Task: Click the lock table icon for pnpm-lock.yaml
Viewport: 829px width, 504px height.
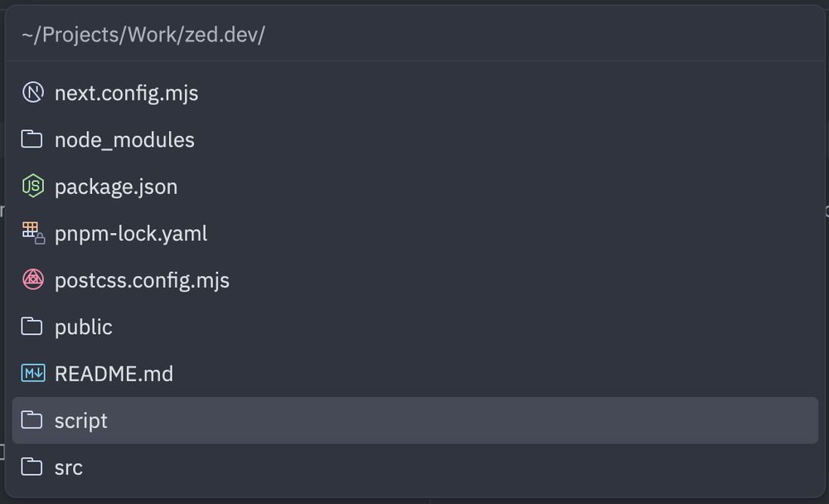Action: (33, 233)
